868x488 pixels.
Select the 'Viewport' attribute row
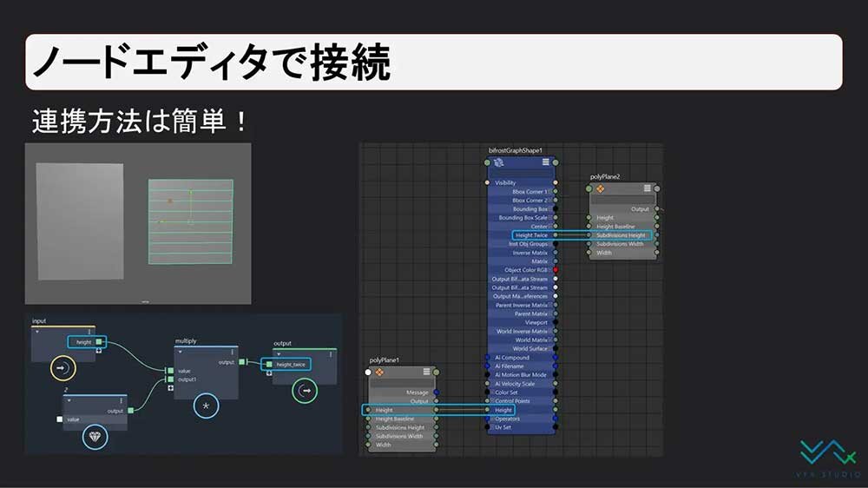tap(536, 322)
